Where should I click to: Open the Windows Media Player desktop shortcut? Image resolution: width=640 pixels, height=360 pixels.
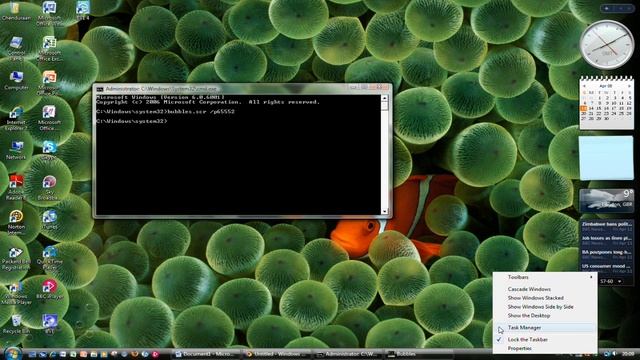16,293
